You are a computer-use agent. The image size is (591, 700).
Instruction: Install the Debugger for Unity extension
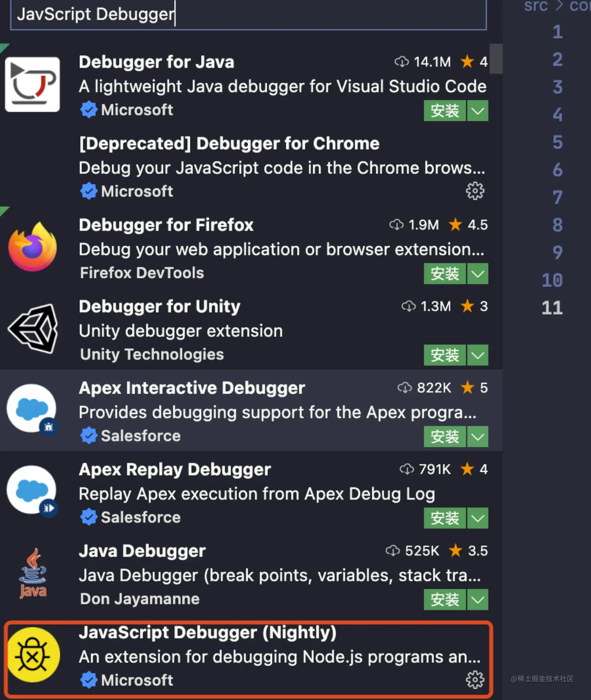click(445, 355)
